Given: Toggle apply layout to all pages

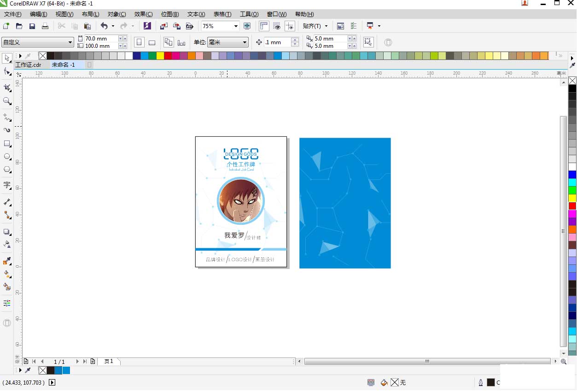Looking at the screenshot, I should coord(169,42).
